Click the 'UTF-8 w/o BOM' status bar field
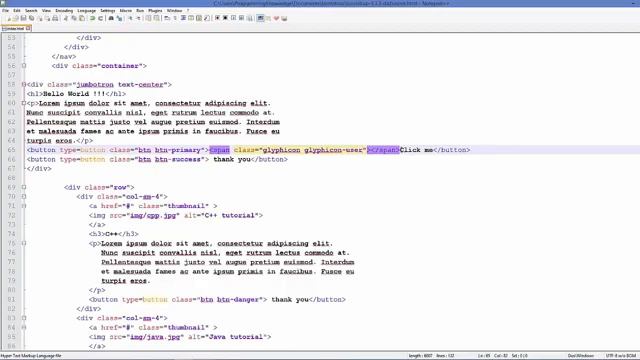This screenshot has width=640, height=360. [x=621, y=356]
